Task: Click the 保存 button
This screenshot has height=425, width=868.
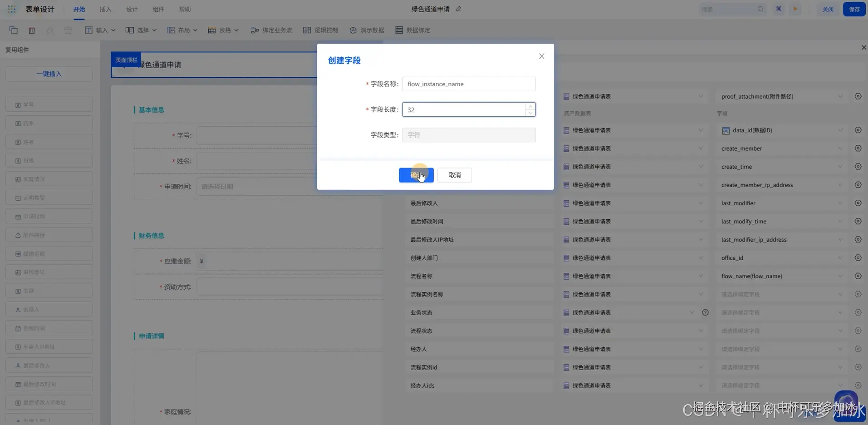Action: [x=854, y=9]
